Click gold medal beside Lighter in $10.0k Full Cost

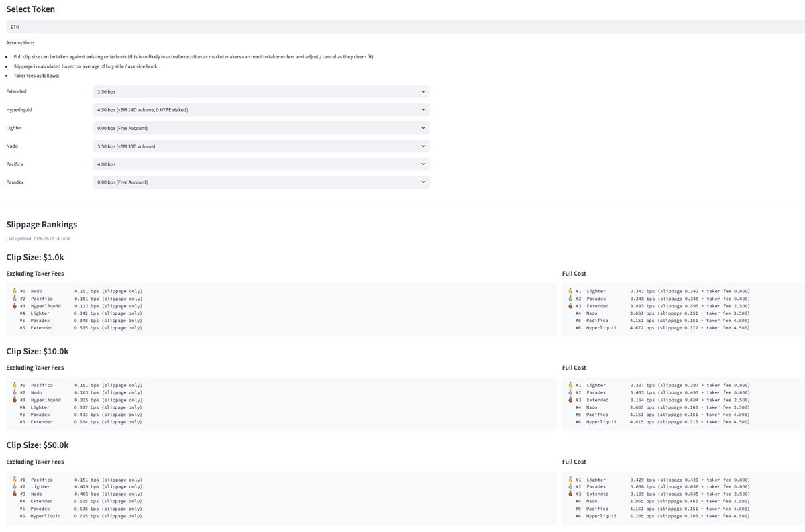[x=570, y=385]
